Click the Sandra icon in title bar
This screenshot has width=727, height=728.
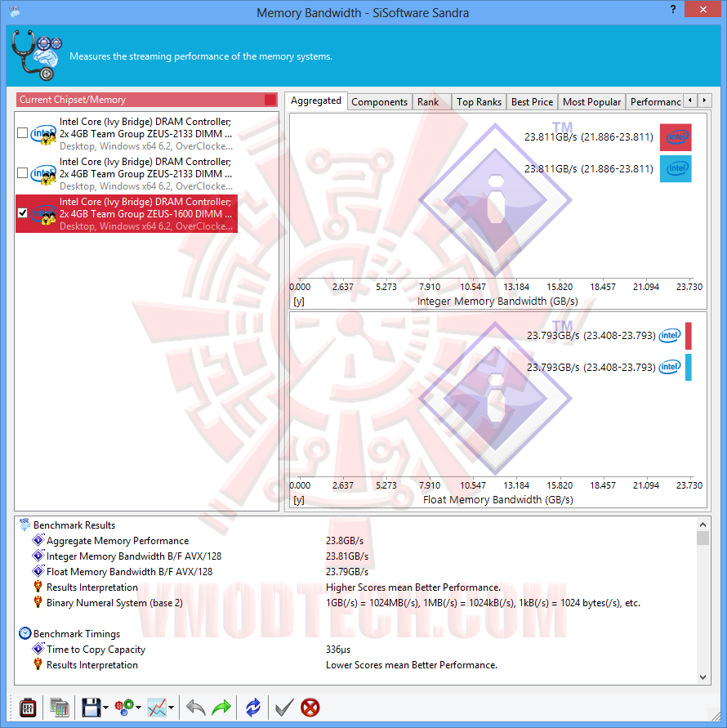pyautogui.click(x=15, y=11)
